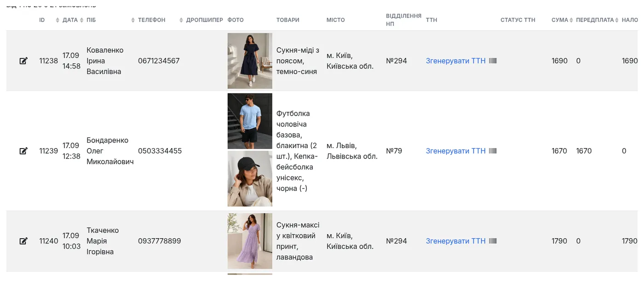Click city м. Львів, Львівська обл.
This screenshot has width=644, height=281.
coord(352,151)
